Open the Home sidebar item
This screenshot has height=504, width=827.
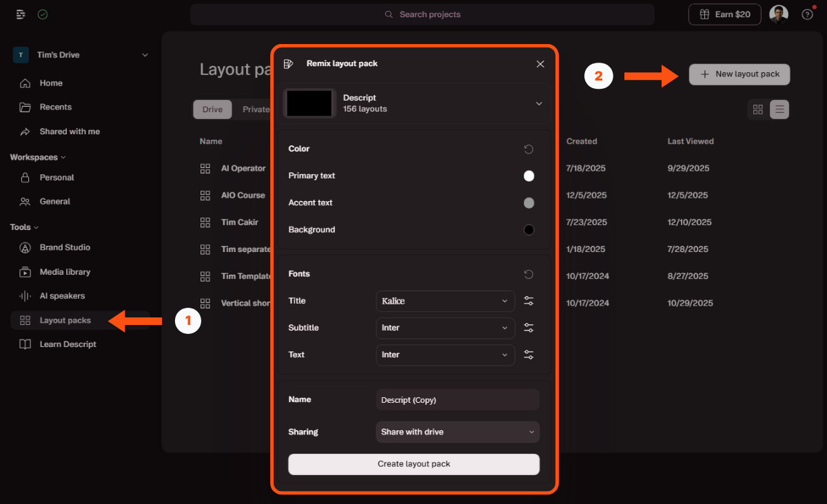pos(51,83)
